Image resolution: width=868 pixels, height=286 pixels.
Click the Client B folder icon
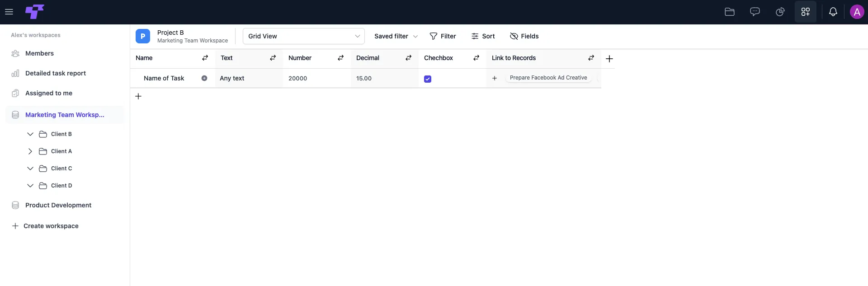pos(43,134)
